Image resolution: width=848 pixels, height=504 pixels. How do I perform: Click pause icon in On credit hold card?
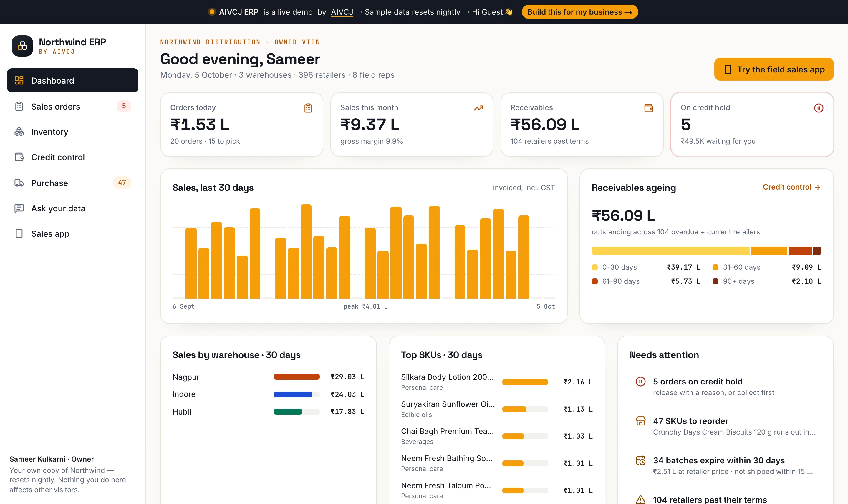point(819,108)
